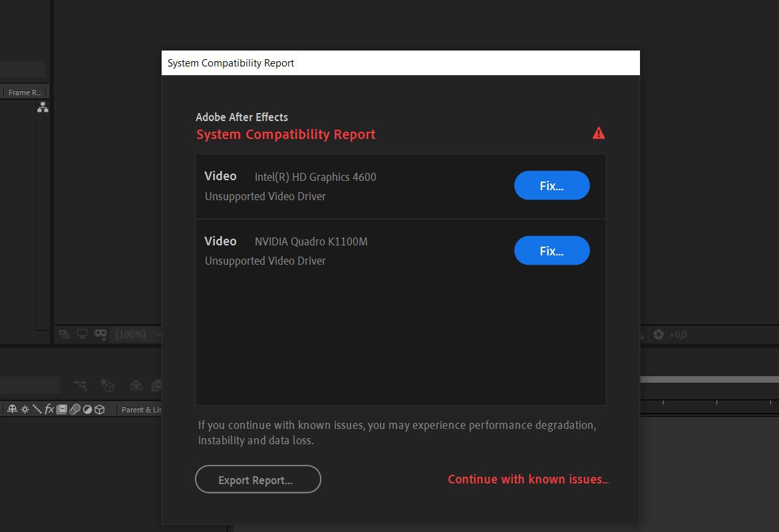This screenshot has width=779, height=532.
Task: Click the frame blending filmstrip switch icon
Action: (x=62, y=409)
